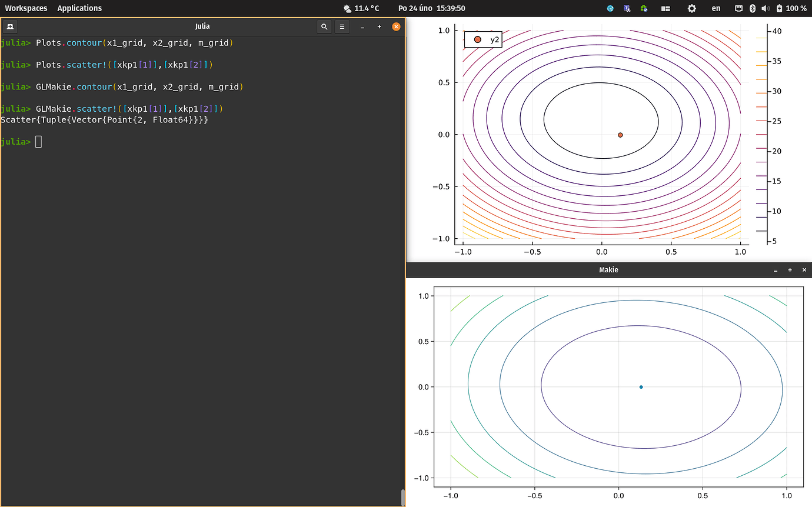Click the scatter point in the Makie plot
812x507 pixels.
(x=641, y=387)
